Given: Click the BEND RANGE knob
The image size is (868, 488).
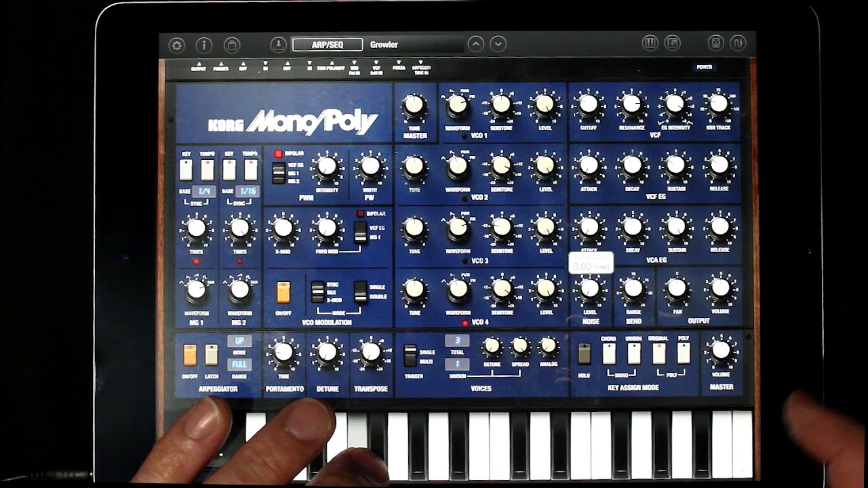Looking at the screenshot, I should 633,288.
